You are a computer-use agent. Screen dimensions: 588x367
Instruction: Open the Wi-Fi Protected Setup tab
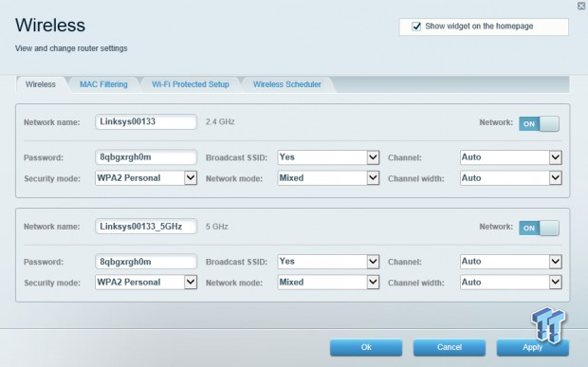(191, 84)
